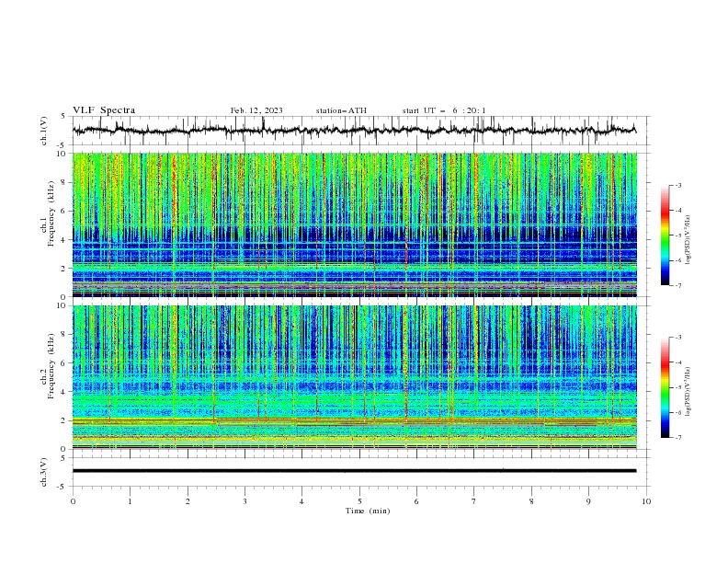
Task: Click the '1' minute tick label
Action: [130, 501]
